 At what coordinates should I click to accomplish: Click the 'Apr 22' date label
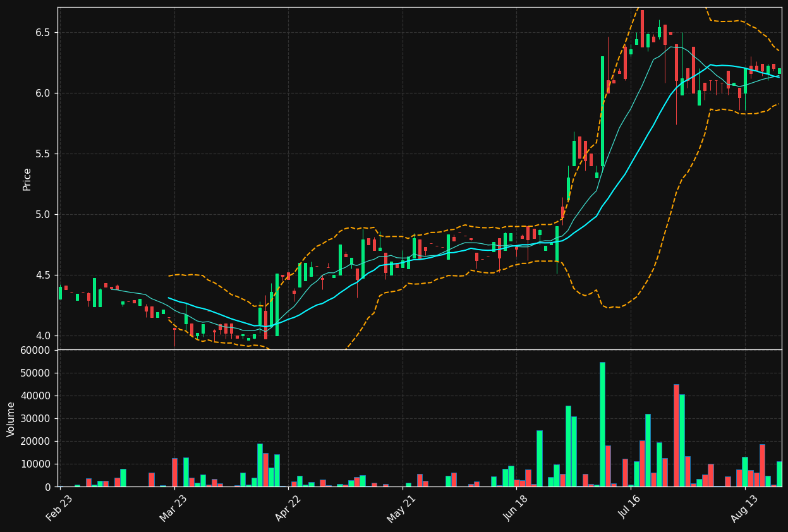pos(288,508)
